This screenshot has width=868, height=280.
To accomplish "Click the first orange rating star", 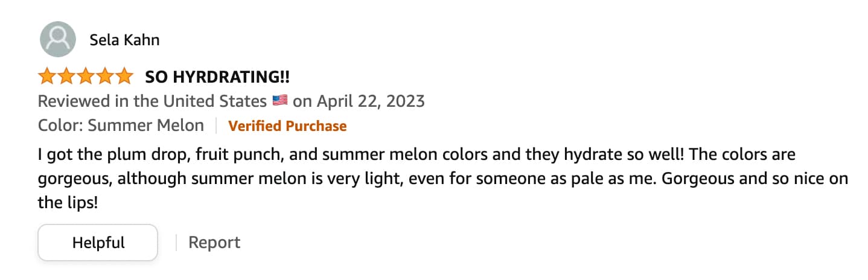I will 47,77.
